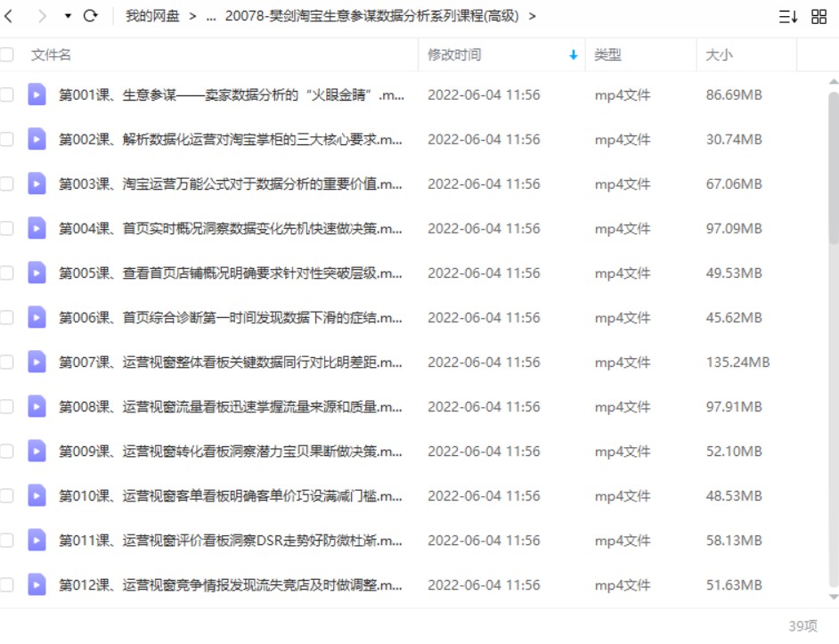The width and height of the screenshot is (839, 644).
Task: Open the 20078-樊剑淘宝生意参谋 folder breadcrumb
Action: (372, 16)
